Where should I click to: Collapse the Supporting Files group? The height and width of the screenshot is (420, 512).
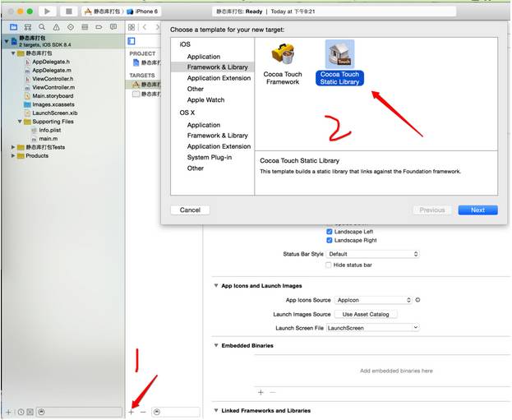[20, 122]
